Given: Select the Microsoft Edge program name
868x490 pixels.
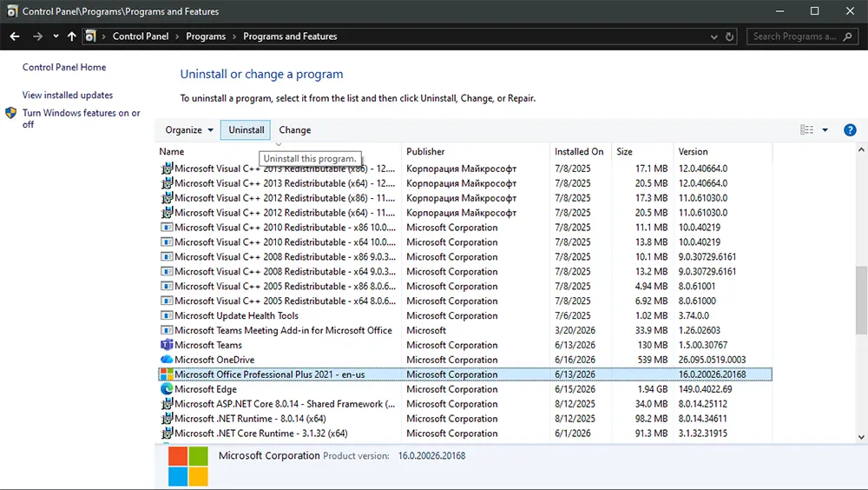Looking at the screenshot, I should (206, 389).
